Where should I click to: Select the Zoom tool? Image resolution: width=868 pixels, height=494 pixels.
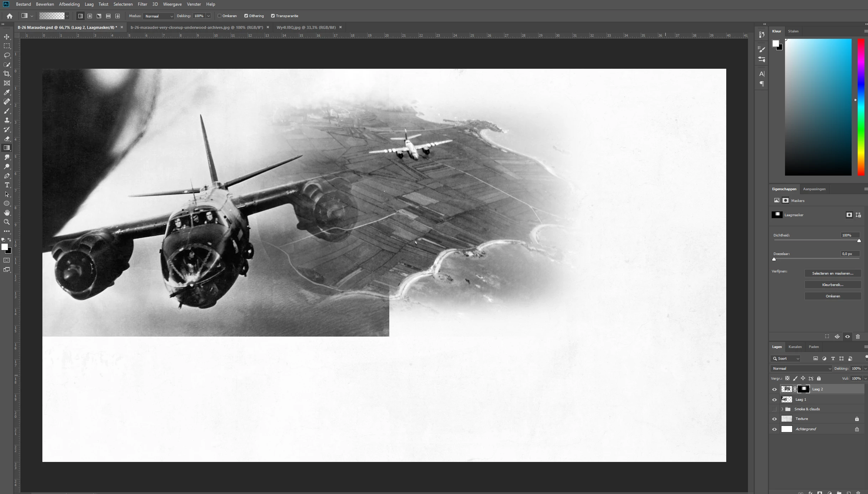pyautogui.click(x=7, y=222)
